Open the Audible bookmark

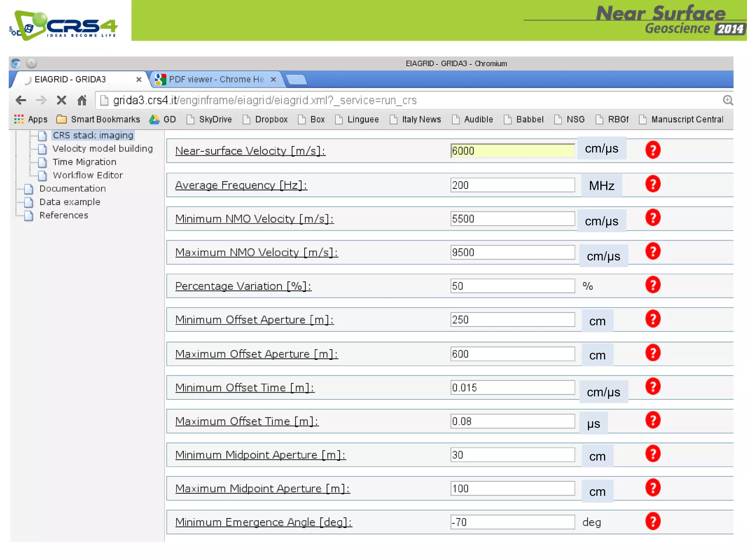[x=472, y=119]
